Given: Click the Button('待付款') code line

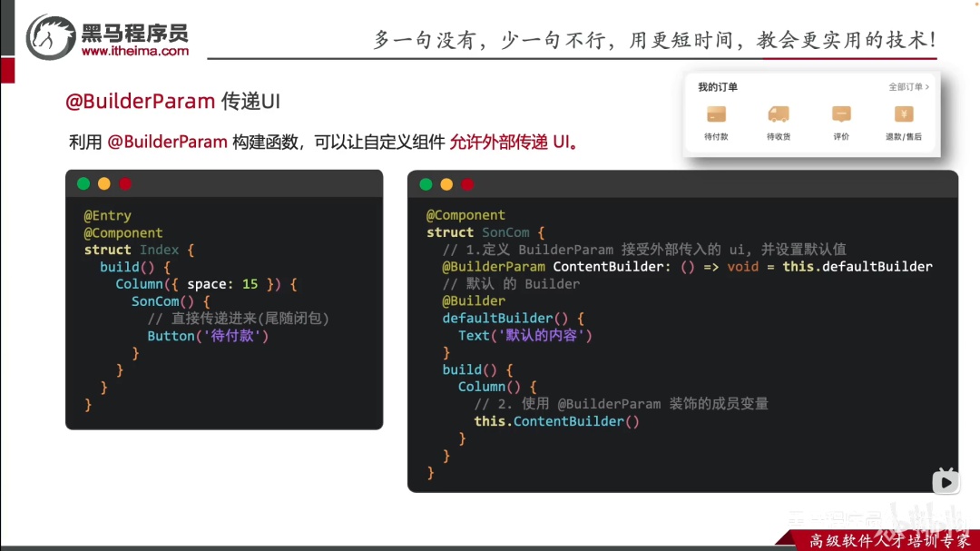Looking at the screenshot, I should [x=208, y=336].
